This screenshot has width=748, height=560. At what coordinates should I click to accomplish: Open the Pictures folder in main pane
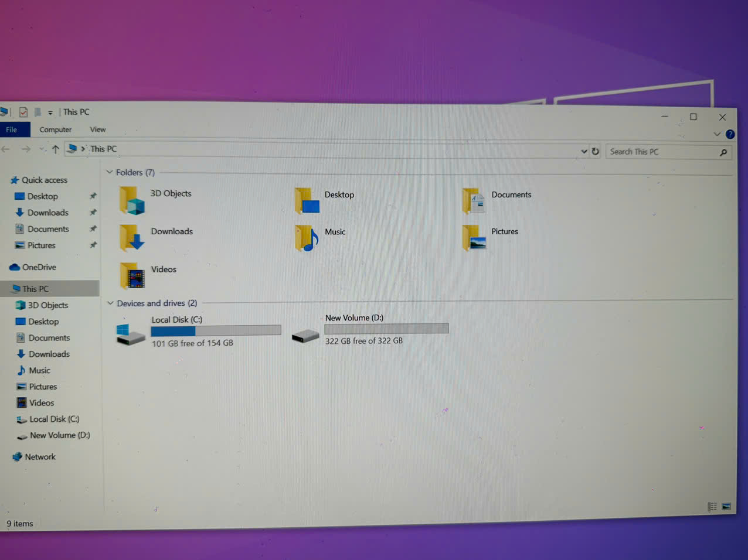[x=474, y=238]
